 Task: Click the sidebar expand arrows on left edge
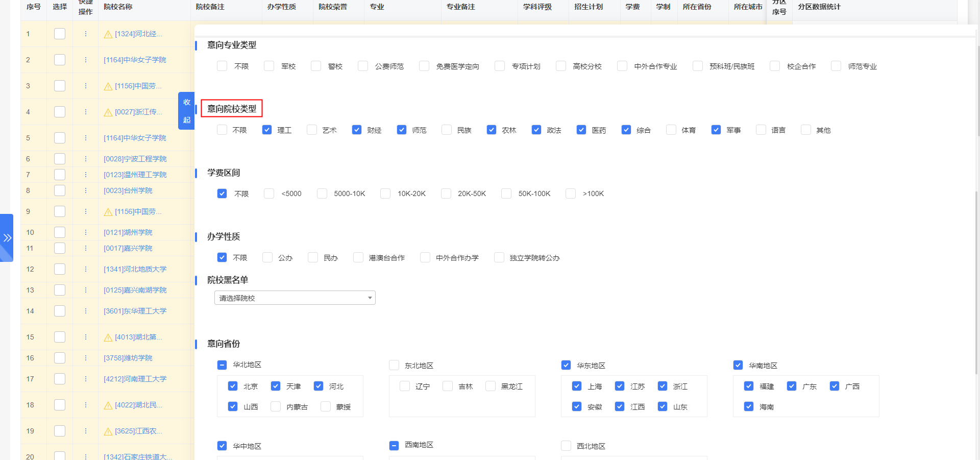pyautogui.click(x=7, y=237)
